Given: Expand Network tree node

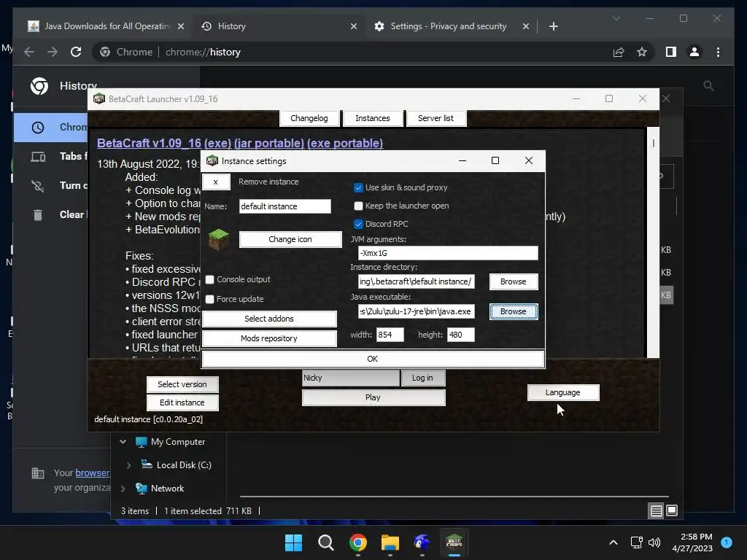Looking at the screenshot, I should pos(123,489).
